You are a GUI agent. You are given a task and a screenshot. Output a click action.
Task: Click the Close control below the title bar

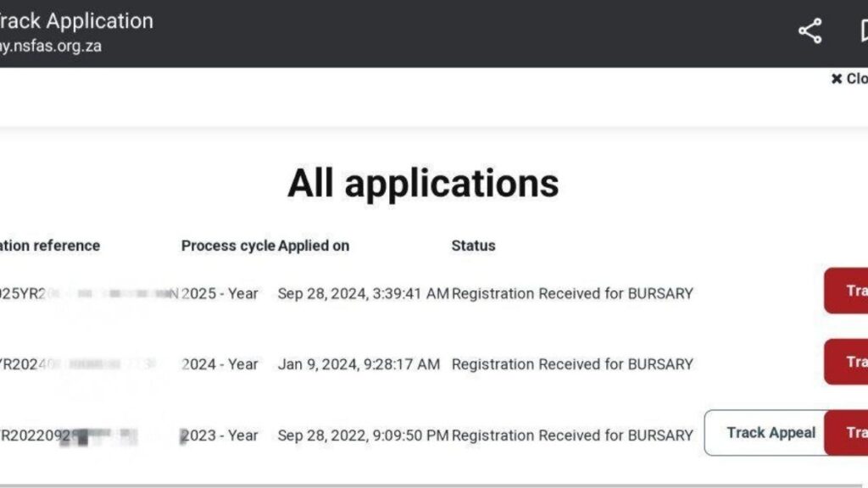tap(849, 78)
